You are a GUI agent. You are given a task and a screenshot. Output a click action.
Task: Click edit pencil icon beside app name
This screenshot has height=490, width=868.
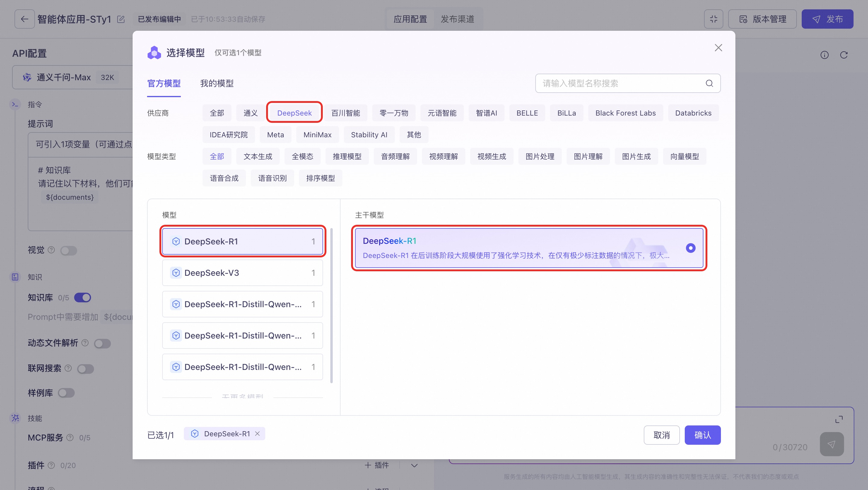click(x=121, y=19)
